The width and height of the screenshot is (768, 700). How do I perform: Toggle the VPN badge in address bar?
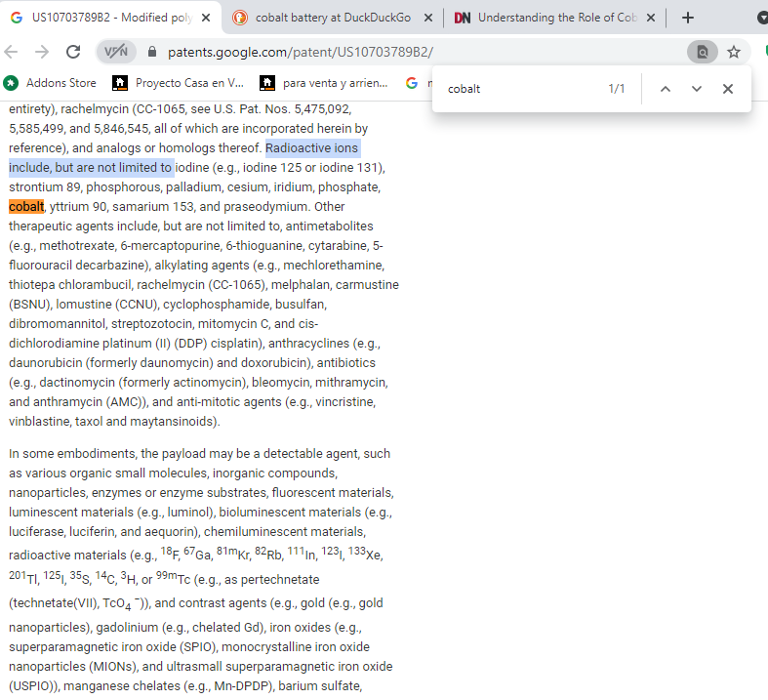point(116,52)
